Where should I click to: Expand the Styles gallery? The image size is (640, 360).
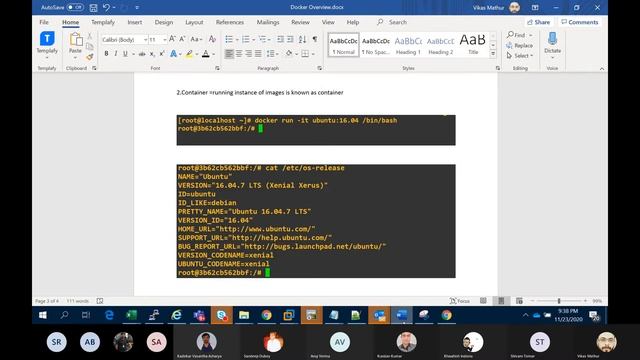(x=493, y=54)
